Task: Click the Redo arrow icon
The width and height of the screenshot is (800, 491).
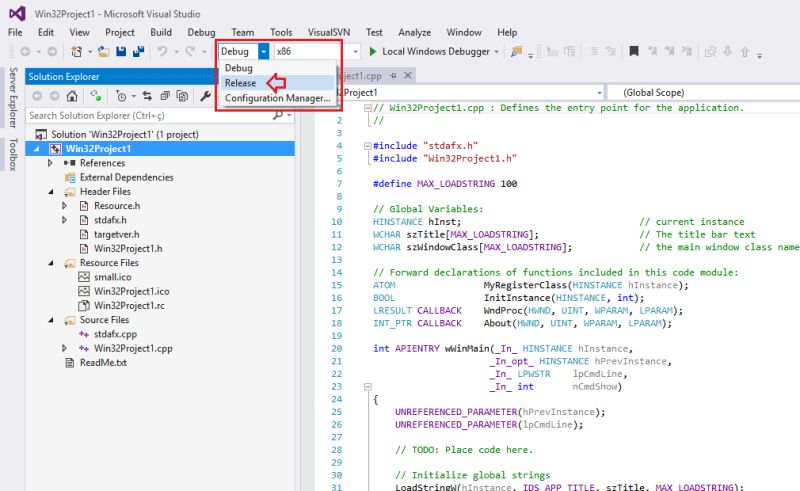Action: click(x=190, y=52)
